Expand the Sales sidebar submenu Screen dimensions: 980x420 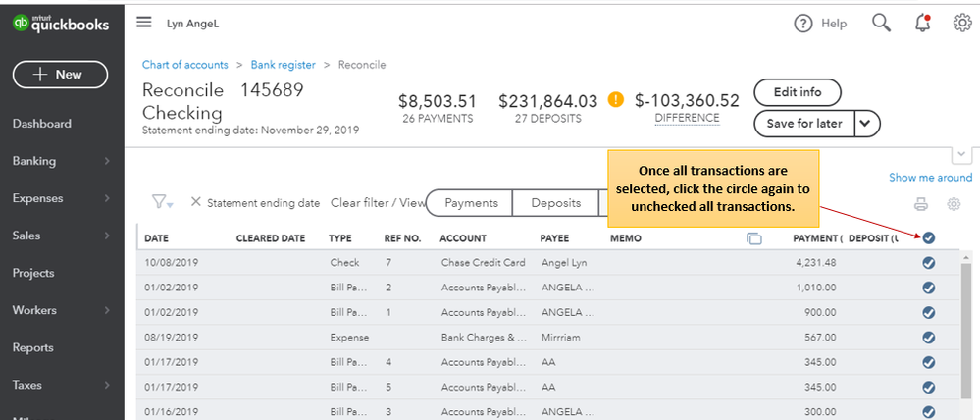click(x=107, y=236)
